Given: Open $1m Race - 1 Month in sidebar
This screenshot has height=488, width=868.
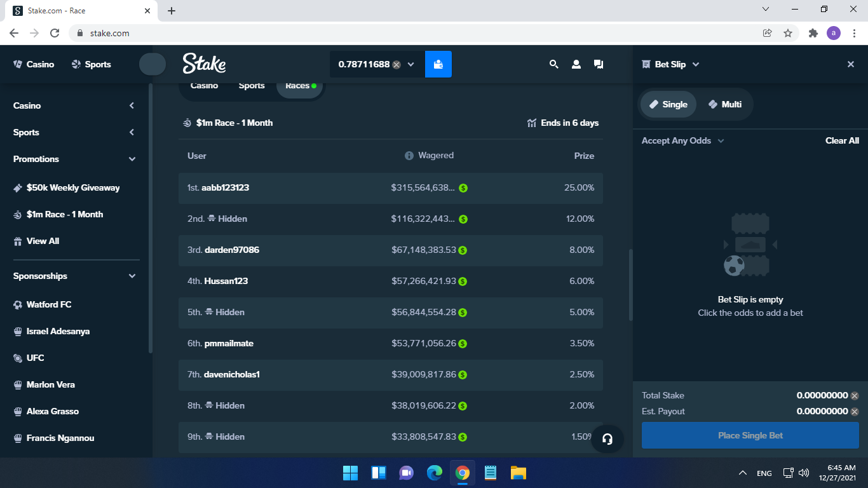Looking at the screenshot, I should click(x=58, y=214).
